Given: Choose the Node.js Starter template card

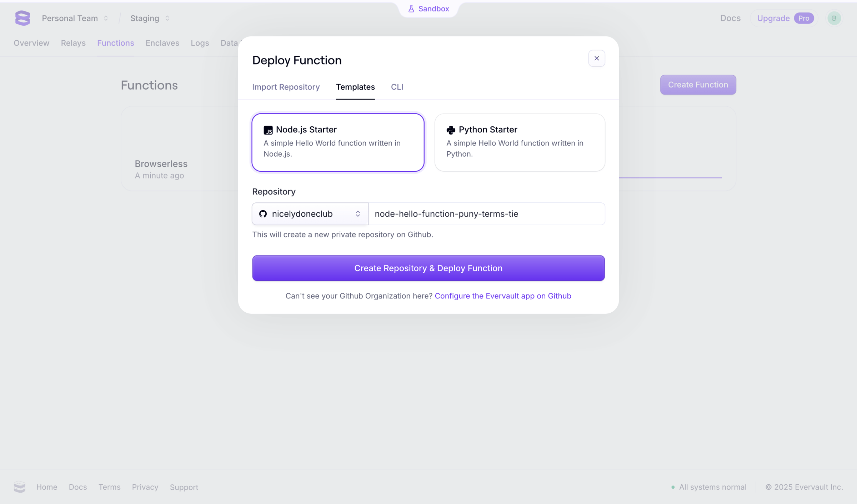Looking at the screenshot, I should pos(338,142).
